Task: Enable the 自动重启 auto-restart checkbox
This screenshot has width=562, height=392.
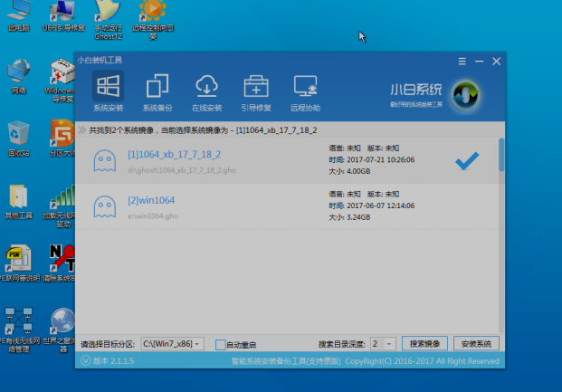Action: click(221, 344)
